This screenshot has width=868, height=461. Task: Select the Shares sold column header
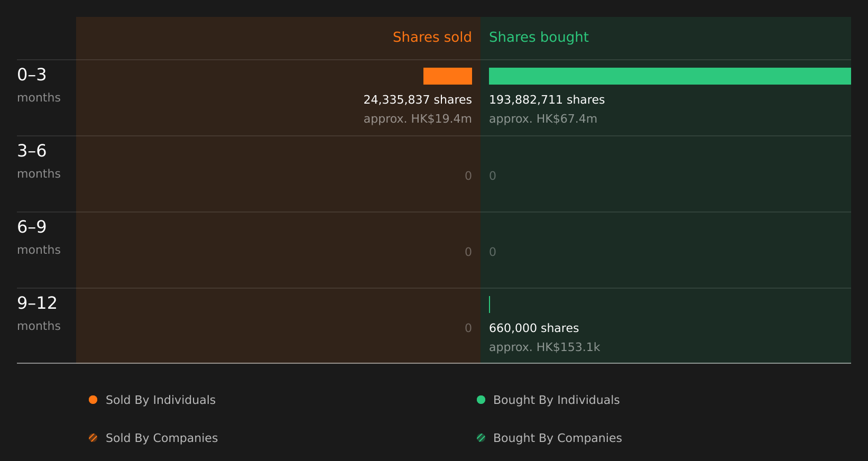[x=432, y=37]
